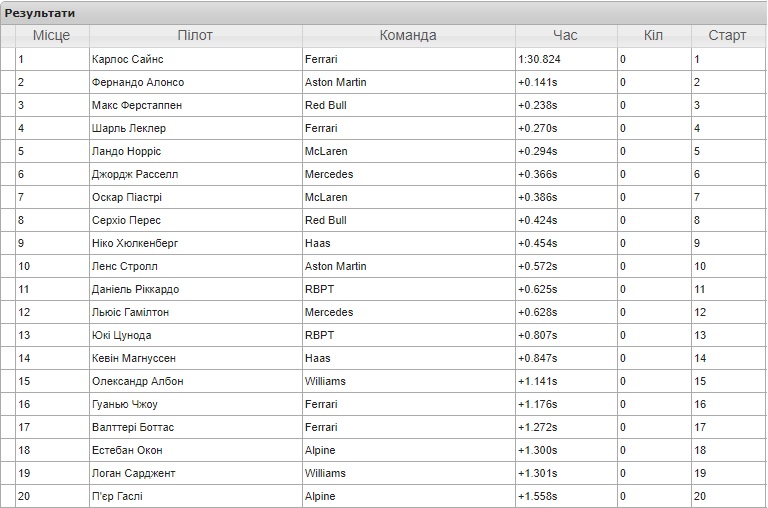768x508 pixels.
Task: Click the 1:30.824 lap time cell
Action: (x=566, y=59)
